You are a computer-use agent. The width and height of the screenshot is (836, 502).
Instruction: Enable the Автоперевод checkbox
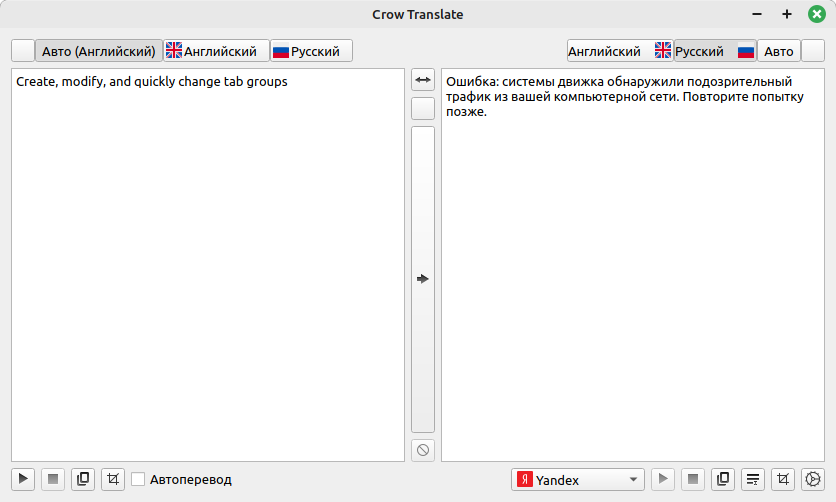pyautogui.click(x=139, y=480)
